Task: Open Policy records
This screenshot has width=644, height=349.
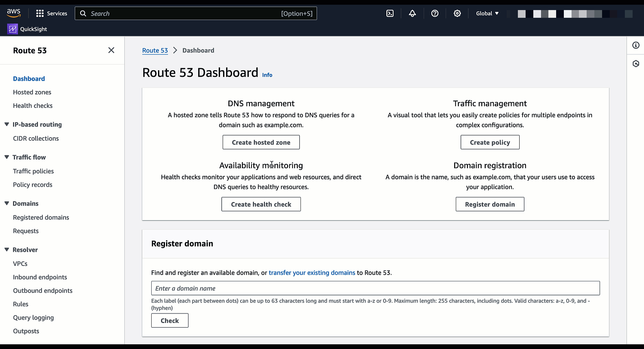Action: pyautogui.click(x=33, y=185)
